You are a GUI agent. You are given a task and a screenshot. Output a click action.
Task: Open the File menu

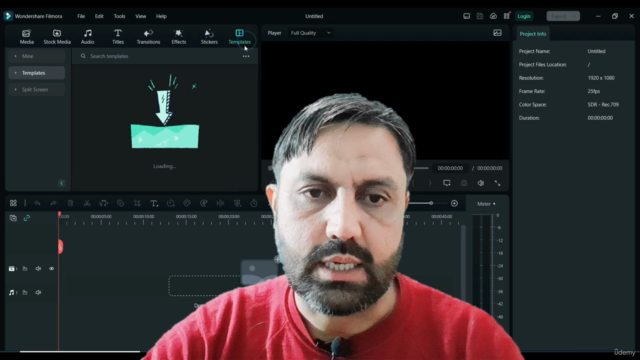tap(81, 16)
